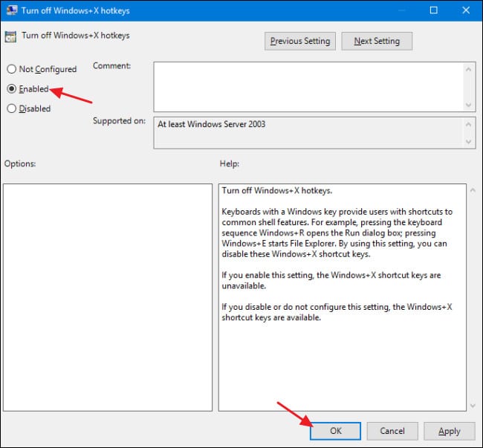Click the 'Supported on:' label

point(119,120)
